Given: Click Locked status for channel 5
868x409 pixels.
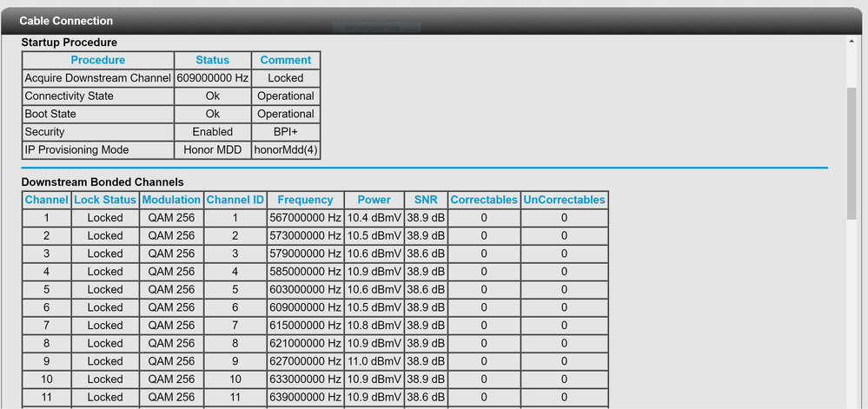Looking at the screenshot, I should click(105, 289).
